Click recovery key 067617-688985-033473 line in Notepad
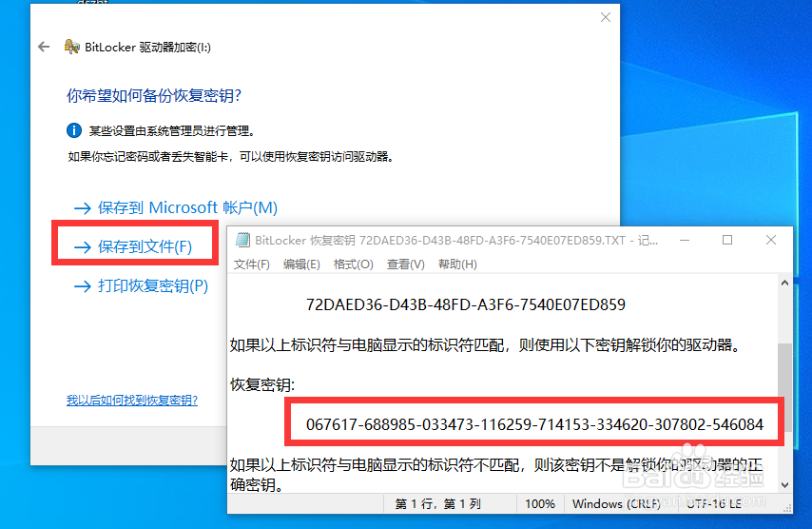The width and height of the screenshot is (812, 529). click(x=534, y=424)
